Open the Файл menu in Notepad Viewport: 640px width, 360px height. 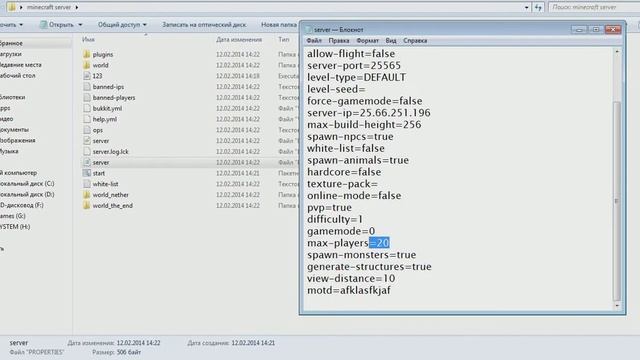(314, 40)
